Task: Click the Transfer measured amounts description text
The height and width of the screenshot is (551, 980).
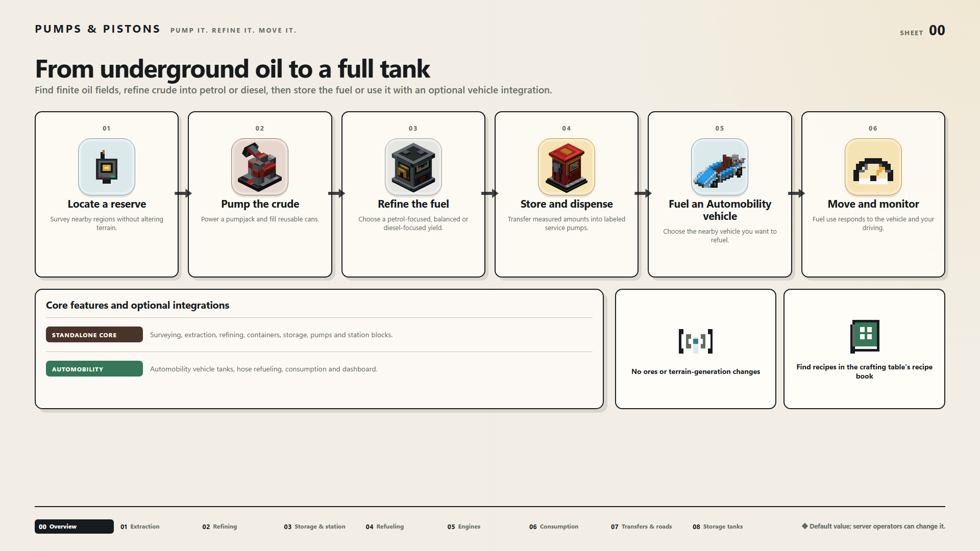Action: click(567, 223)
